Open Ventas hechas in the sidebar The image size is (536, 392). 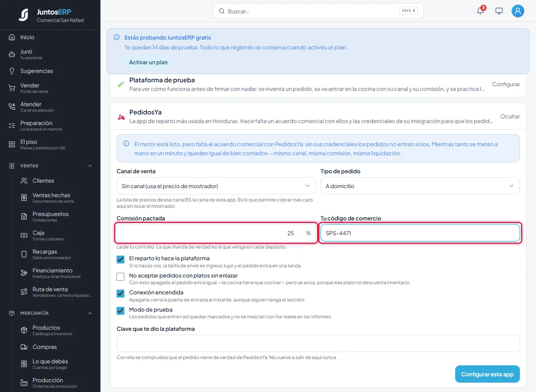[x=57, y=198]
